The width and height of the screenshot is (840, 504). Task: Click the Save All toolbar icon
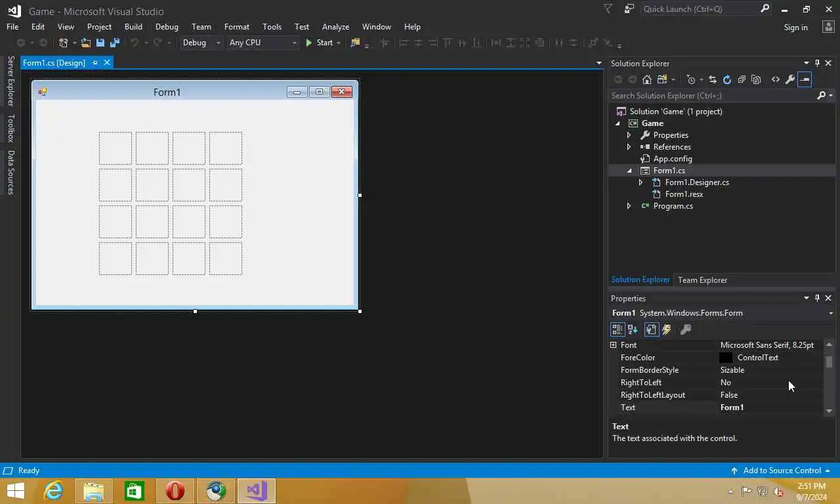pyautogui.click(x=115, y=43)
